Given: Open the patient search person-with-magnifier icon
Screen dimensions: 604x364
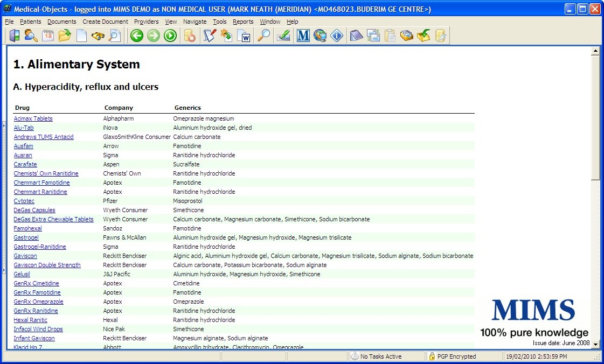Looking at the screenshot, I should (x=31, y=36).
